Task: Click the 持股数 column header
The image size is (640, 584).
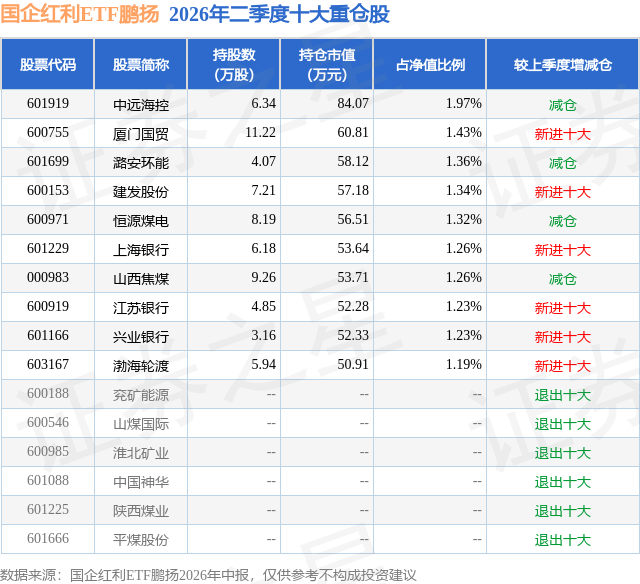Action: [233, 64]
